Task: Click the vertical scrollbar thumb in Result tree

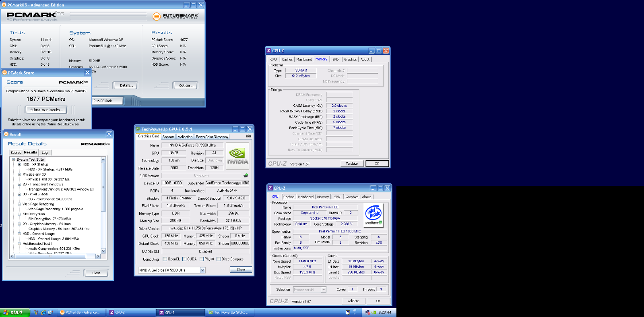Action: tap(103, 186)
